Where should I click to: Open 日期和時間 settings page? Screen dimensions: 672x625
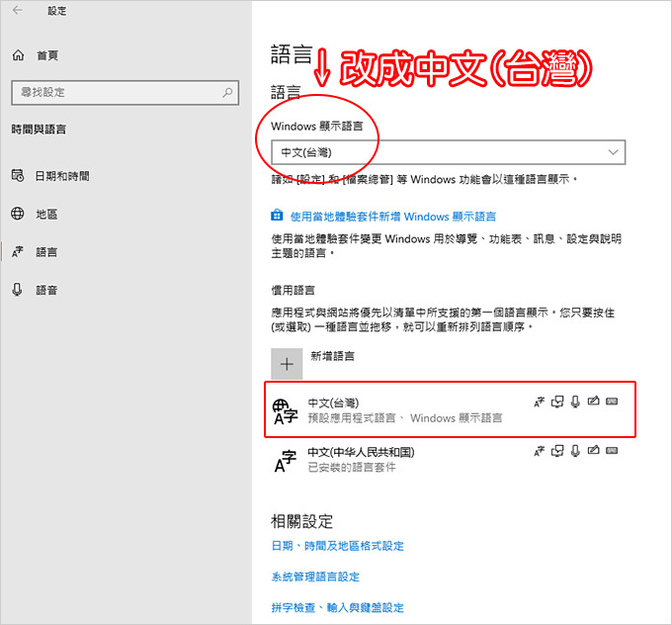(x=62, y=176)
